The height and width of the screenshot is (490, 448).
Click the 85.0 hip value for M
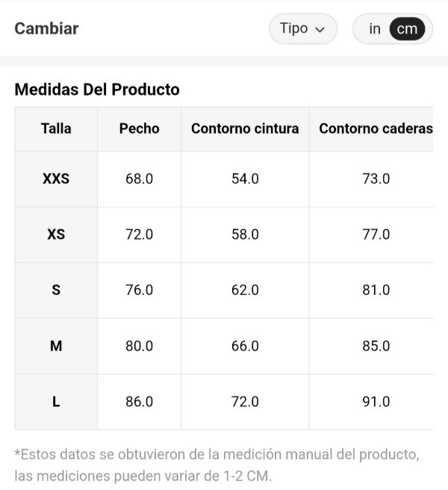(376, 346)
